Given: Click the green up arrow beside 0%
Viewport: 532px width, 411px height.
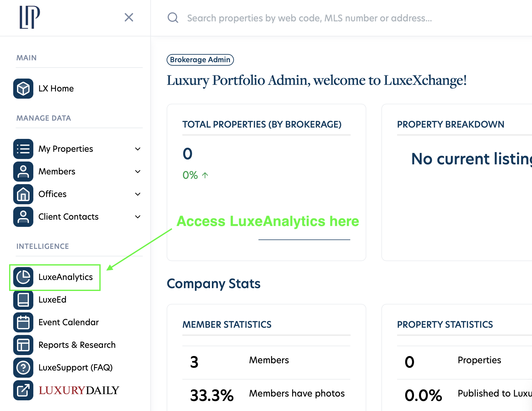Looking at the screenshot, I should (205, 175).
